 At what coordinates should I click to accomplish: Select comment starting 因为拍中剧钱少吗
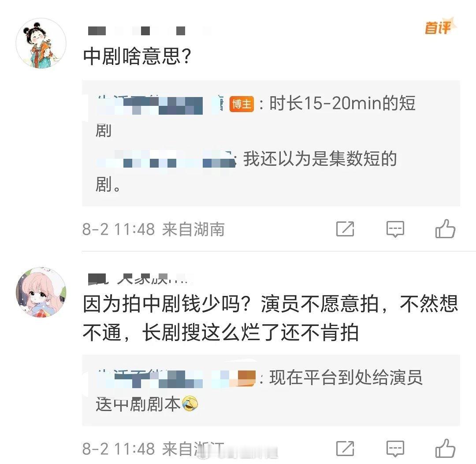270,318
